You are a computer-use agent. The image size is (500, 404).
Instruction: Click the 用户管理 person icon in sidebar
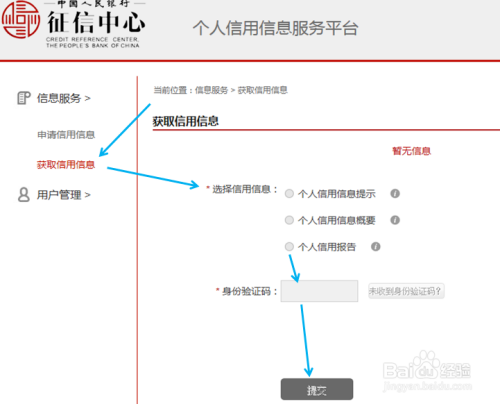coord(24,195)
